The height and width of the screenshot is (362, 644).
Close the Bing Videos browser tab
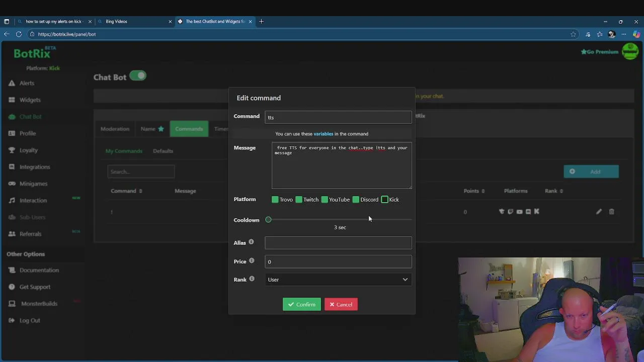170,21
